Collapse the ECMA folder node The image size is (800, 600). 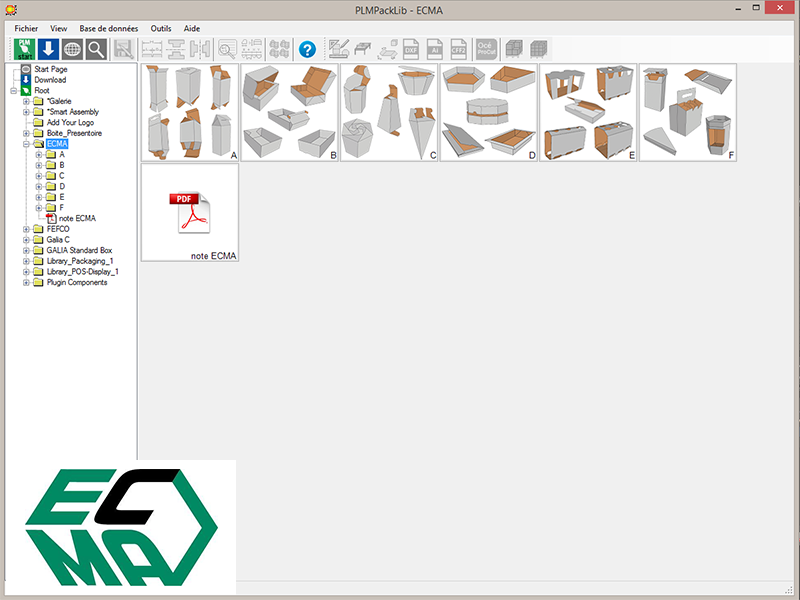pyautogui.click(x=26, y=144)
